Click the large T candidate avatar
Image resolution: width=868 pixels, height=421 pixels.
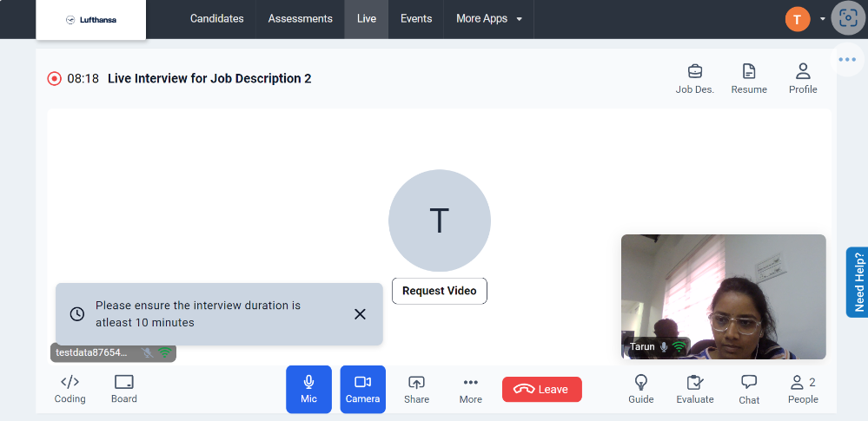[440, 220]
